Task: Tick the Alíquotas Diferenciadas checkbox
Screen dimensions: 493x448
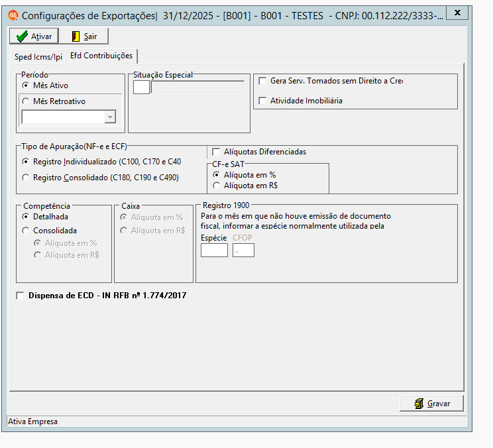Action: 216,152
